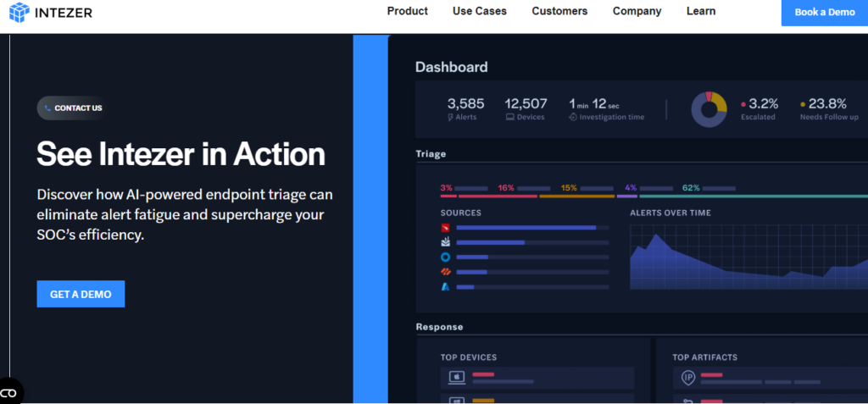Screen dimensions: 868x404
Task: Click the 12,507 devices value
Action: pos(526,103)
